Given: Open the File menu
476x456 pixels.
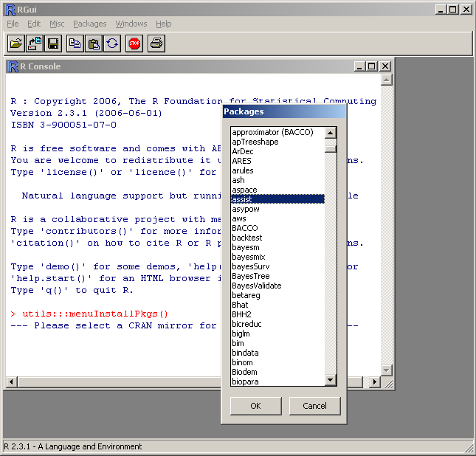Looking at the screenshot, I should [13, 24].
